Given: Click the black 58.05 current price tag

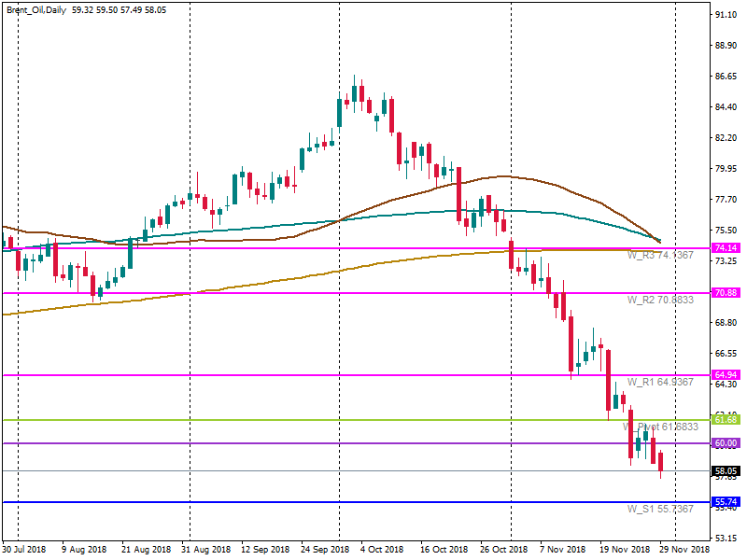Looking at the screenshot, I should click(726, 471).
